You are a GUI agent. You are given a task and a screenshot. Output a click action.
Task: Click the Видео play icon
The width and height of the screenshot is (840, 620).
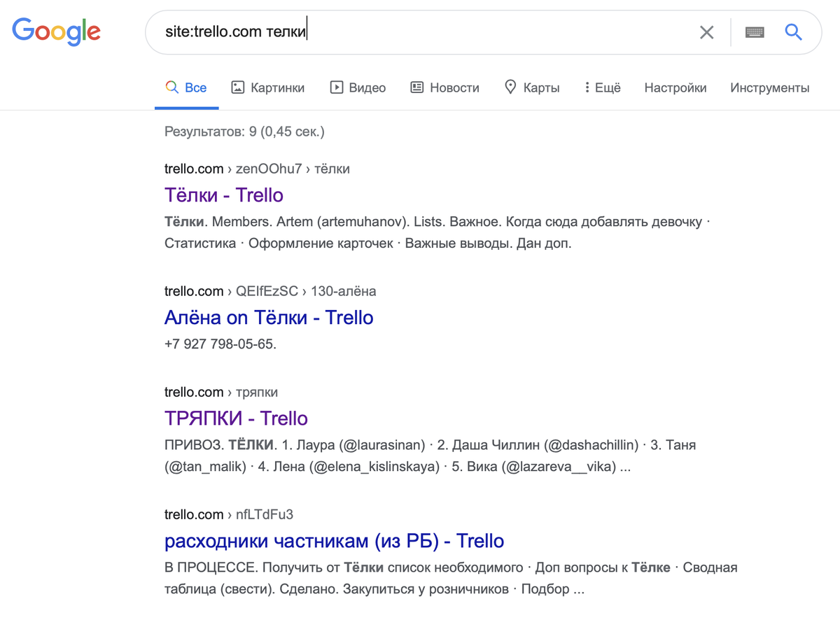[x=337, y=87]
